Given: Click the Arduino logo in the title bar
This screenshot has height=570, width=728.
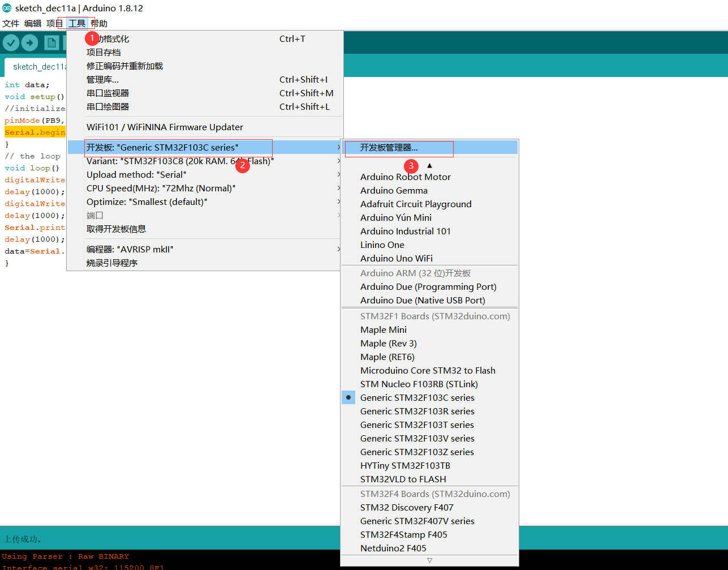Looking at the screenshot, I should pyautogui.click(x=7, y=8).
